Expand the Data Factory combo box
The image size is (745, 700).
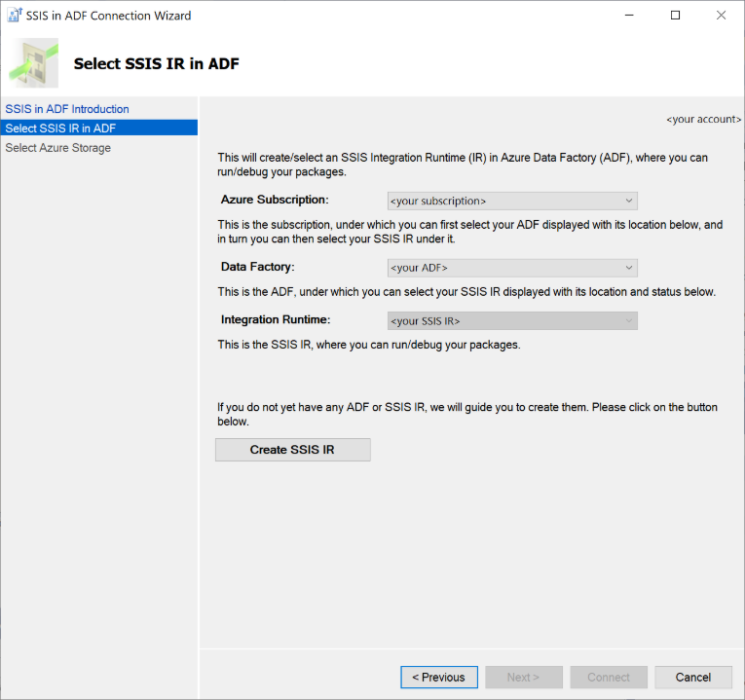point(512,268)
